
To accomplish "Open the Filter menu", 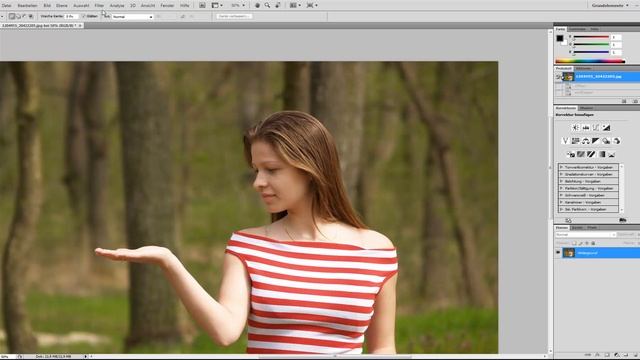I will tap(99, 6).
